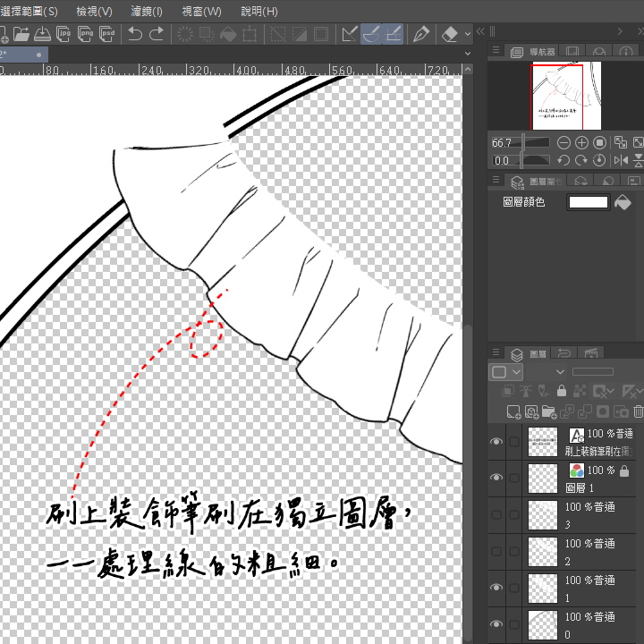The image size is (644, 644).
Task: Show layer 3 with its eye box
Action: (496, 514)
